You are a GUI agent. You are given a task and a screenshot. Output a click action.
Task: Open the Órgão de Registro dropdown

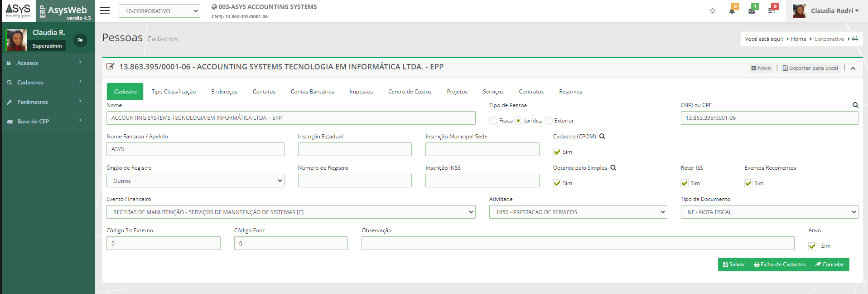[x=195, y=181]
